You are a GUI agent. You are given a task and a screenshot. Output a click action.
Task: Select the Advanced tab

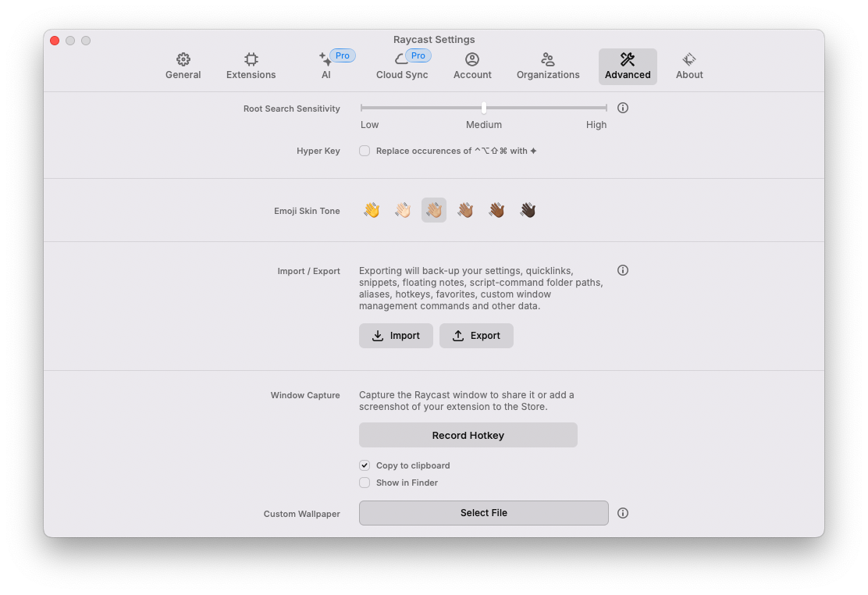pyautogui.click(x=628, y=66)
